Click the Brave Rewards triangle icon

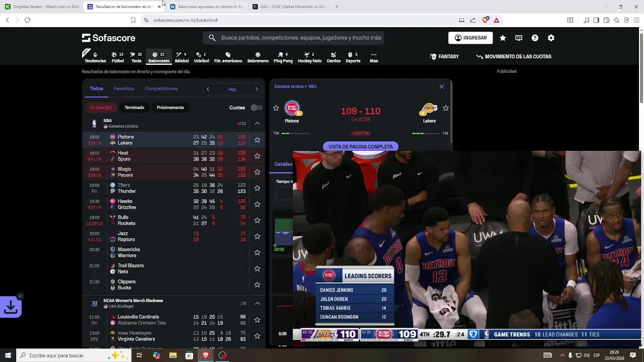[x=496, y=20]
